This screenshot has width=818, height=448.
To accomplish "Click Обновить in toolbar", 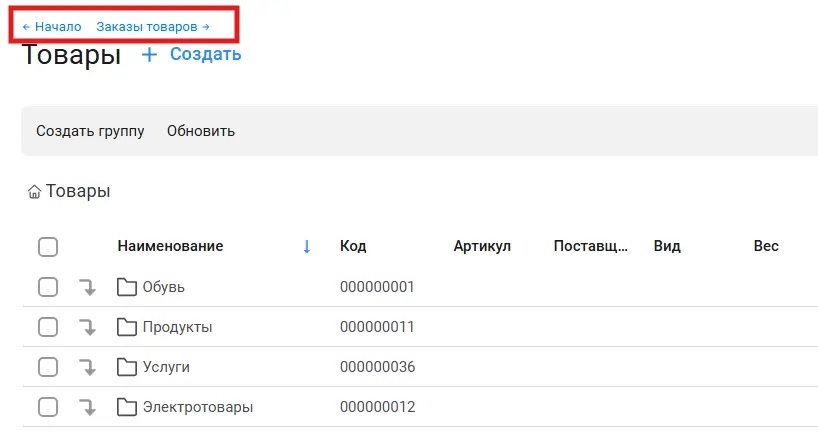I will pos(201,131).
